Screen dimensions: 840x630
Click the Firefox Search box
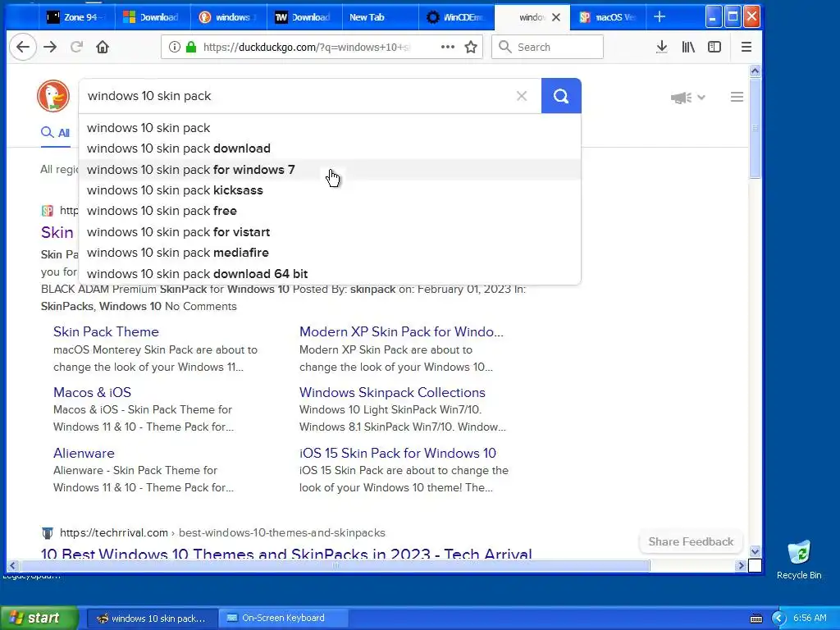pyautogui.click(x=547, y=47)
